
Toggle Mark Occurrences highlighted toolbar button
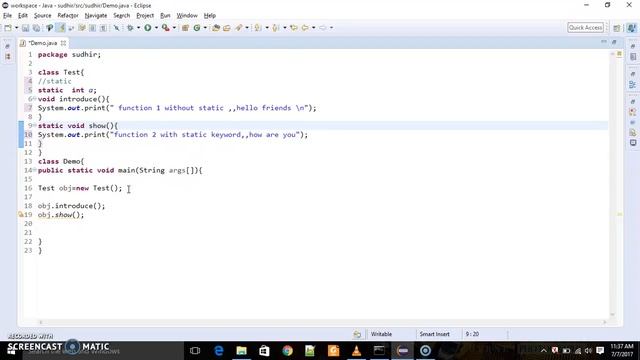[x=60, y=28]
